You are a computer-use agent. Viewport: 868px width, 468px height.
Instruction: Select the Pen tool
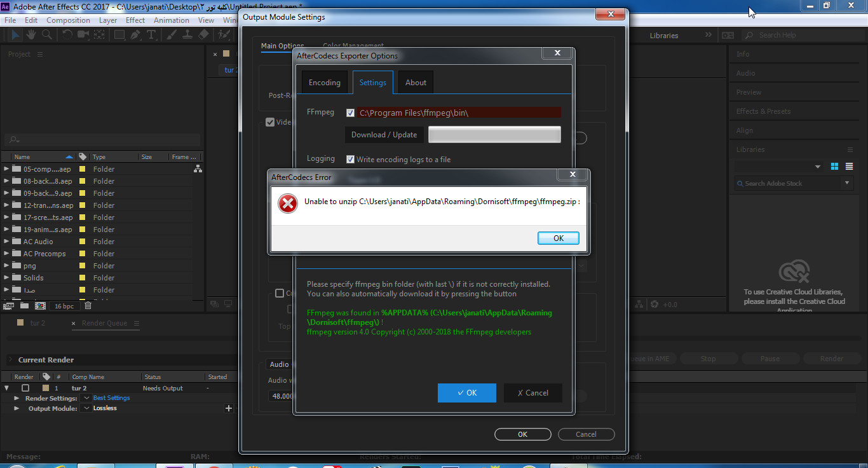tap(135, 35)
